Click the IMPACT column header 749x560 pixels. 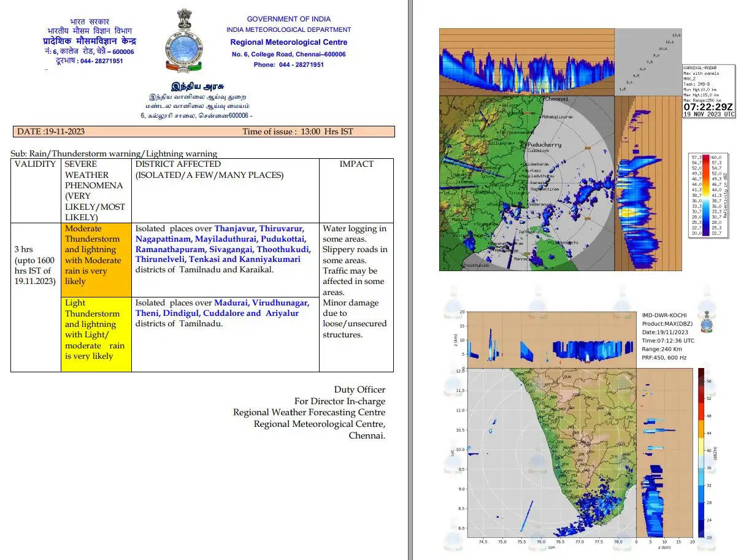(x=356, y=164)
